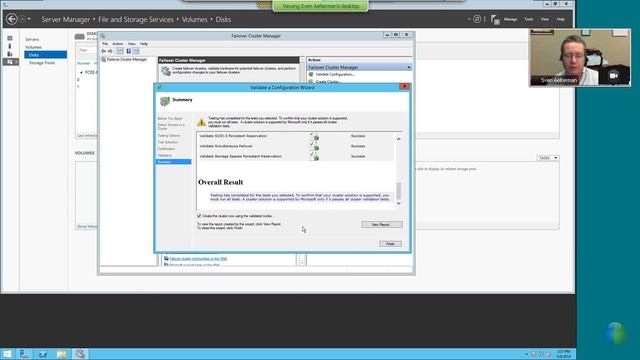The height and width of the screenshot is (360, 640).
Task: Click success icon for Simultaneous Failover
Action: coord(314,146)
